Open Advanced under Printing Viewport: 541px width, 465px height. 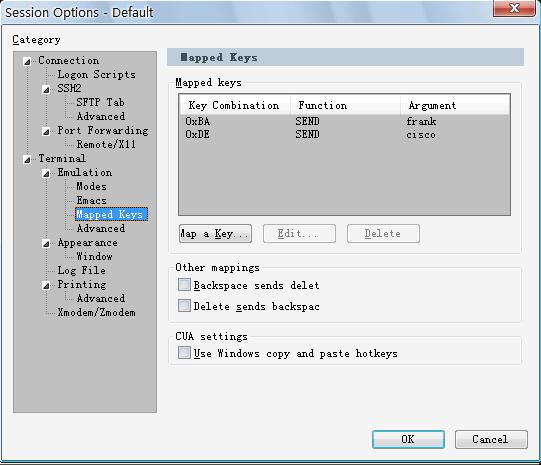pyautogui.click(x=101, y=298)
